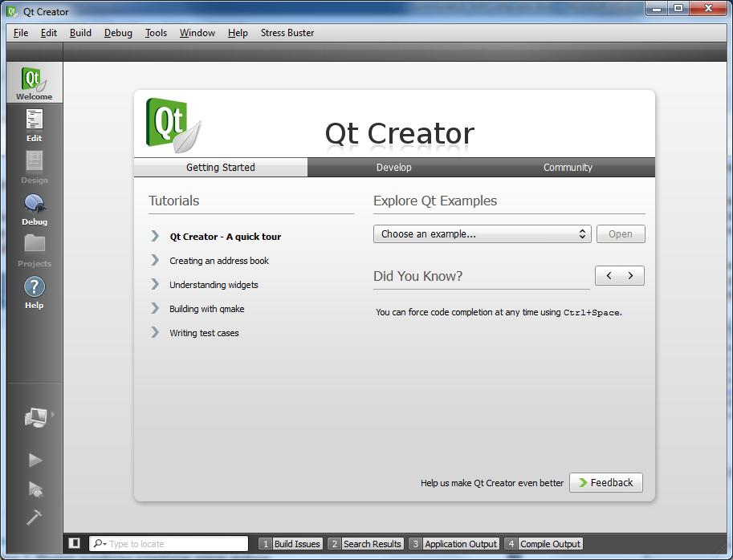
Task: Open the 'Building with qmake' tutorial
Action: pyautogui.click(x=206, y=309)
